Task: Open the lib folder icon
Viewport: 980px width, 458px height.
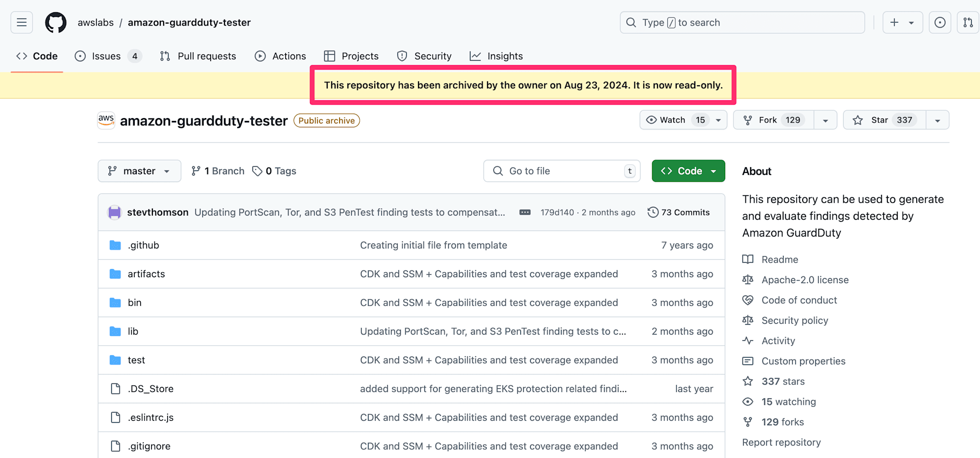Action: click(115, 331)
